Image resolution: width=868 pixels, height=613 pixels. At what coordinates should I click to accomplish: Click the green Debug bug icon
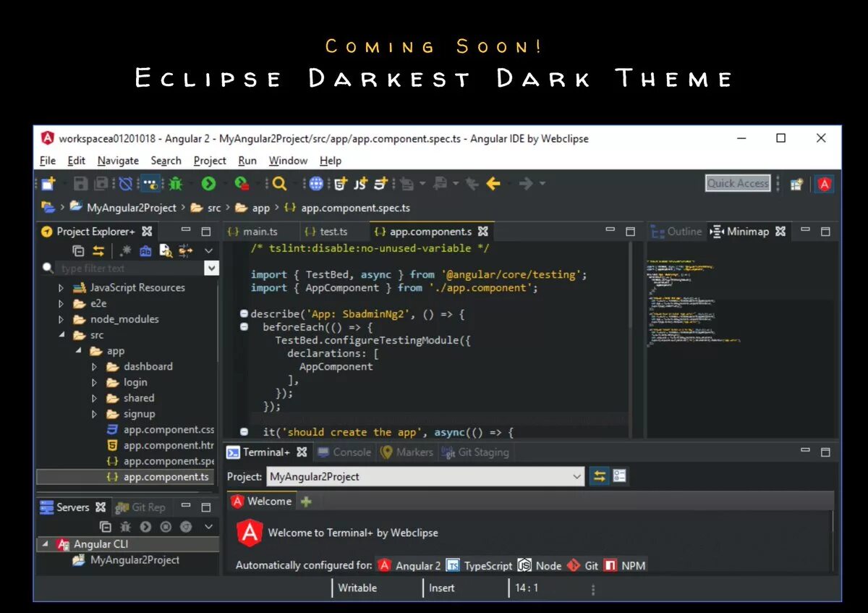tap(176, 184)
